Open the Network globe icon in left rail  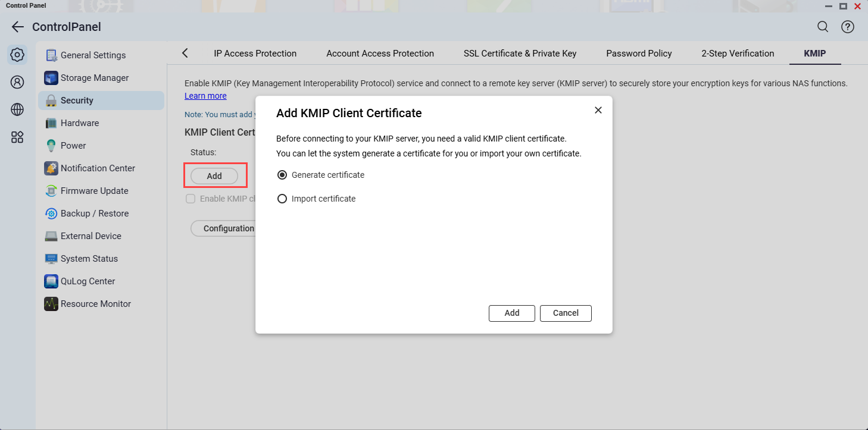(17, 109)
